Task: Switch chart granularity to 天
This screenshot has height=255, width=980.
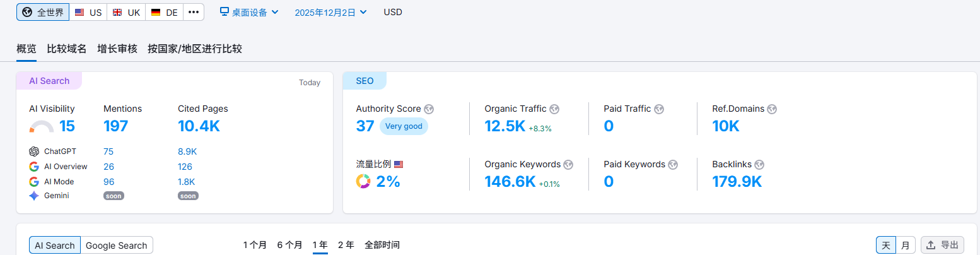Action: 886,246
